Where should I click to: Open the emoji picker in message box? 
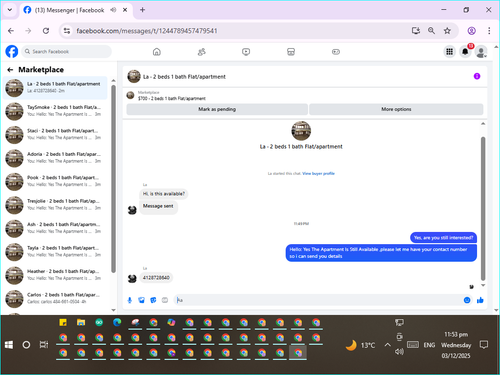coord(467,300)
